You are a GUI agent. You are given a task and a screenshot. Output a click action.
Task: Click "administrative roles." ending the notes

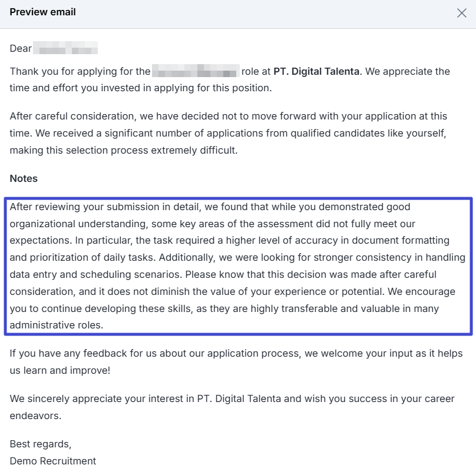(x=57, y=325)
